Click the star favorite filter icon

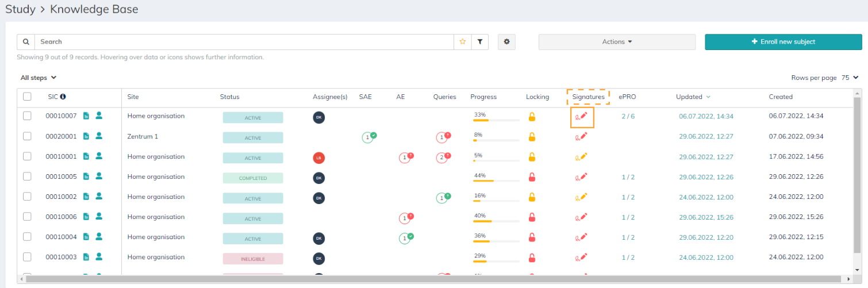tap(463, 42)
